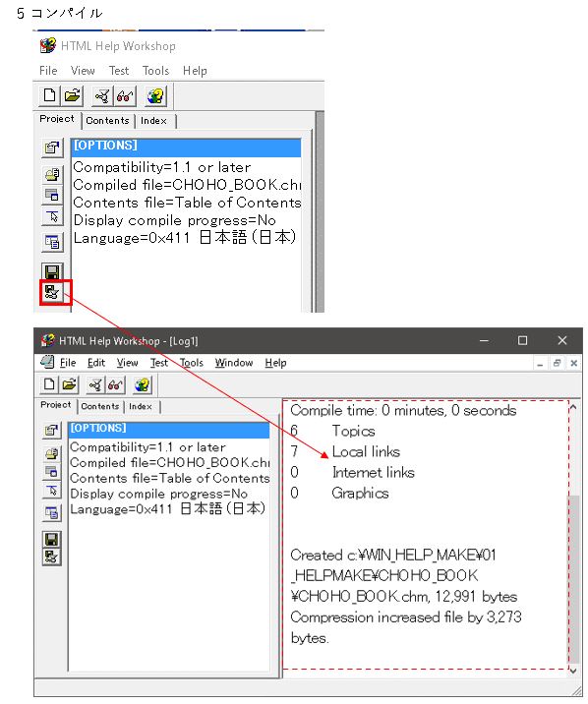This screenshot has width=588, height=704.
Task: Select 'Language=0x411' row in the top window
Action: [x=186, y=238]
